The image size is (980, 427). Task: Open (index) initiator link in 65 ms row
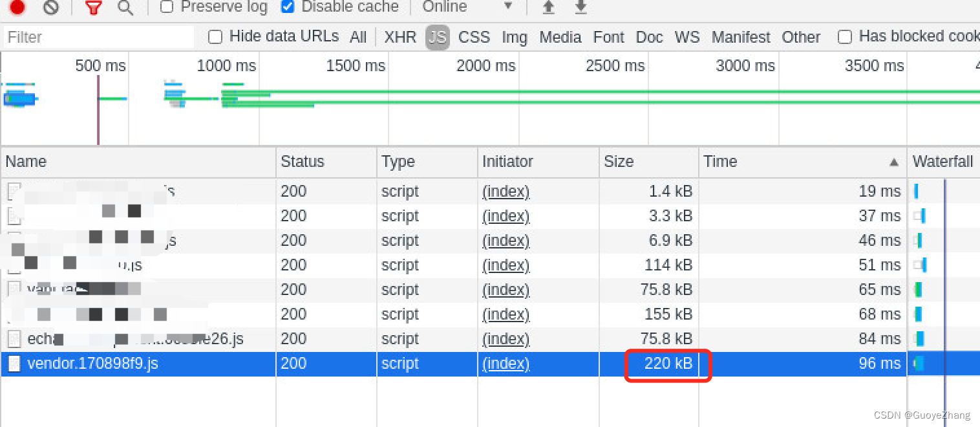tap(506, 290)
